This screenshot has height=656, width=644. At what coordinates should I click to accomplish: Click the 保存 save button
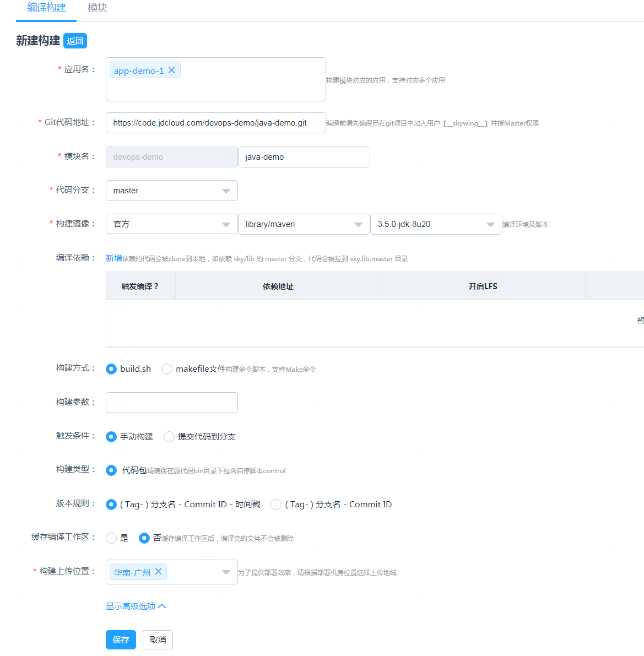click(121, 639)
